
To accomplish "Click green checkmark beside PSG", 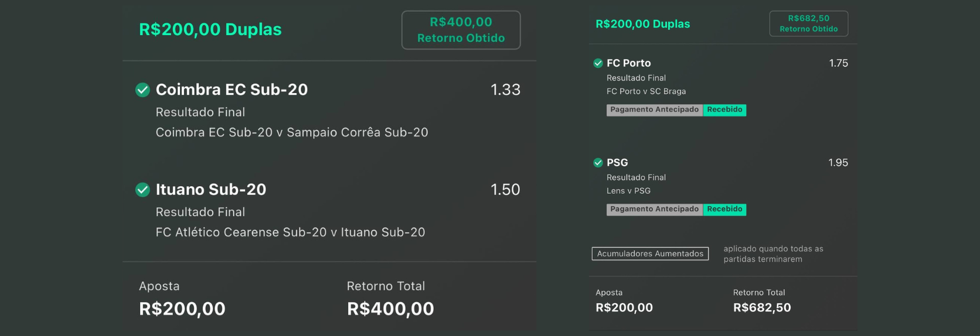I will [598, 163].
